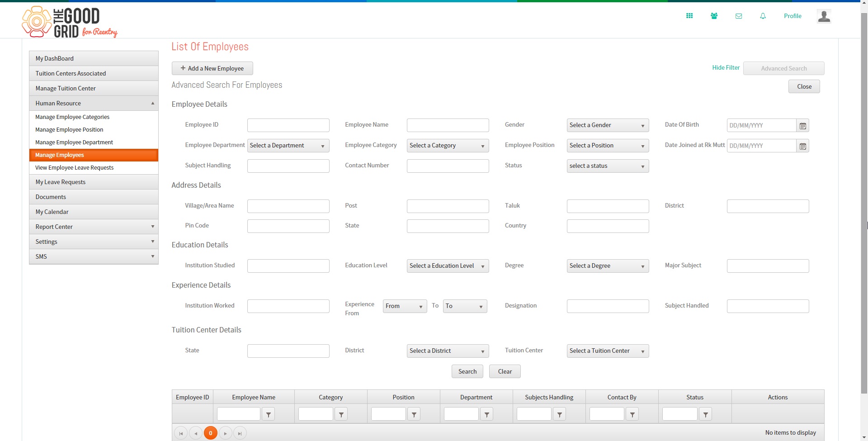
Task: Go to last page in grid pager
Action: 240,433
